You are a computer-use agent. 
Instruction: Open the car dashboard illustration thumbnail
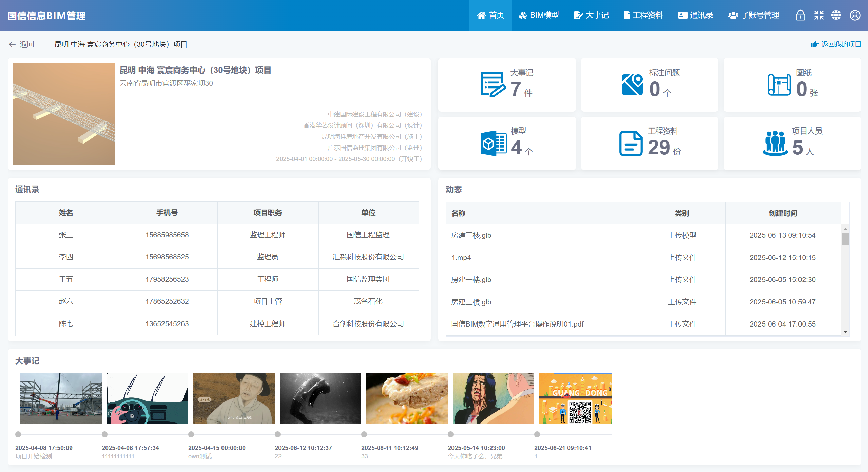[148, 399]
